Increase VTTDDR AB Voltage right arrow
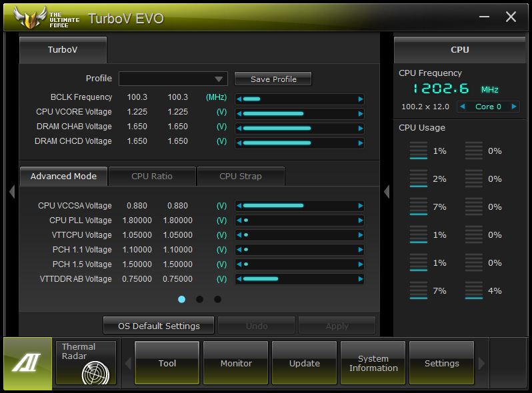Viewport: 532px width, 393px height. coord(360,278)
